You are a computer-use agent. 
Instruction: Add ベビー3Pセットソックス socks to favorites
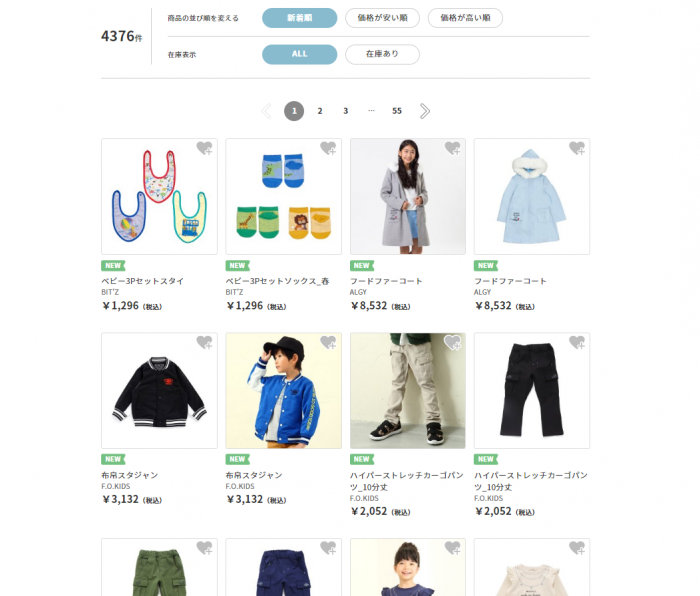pyautogui.click(x=328, y=148)
